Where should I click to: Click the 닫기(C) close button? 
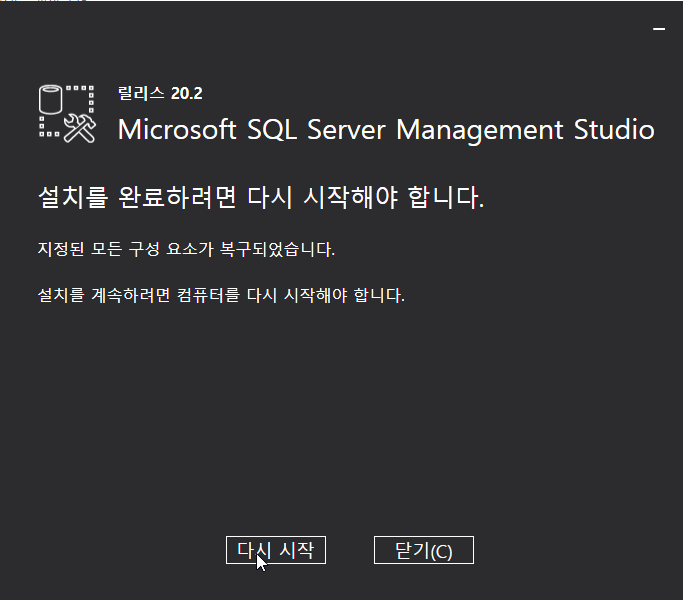pyautogui.click(x=423, y=550)
